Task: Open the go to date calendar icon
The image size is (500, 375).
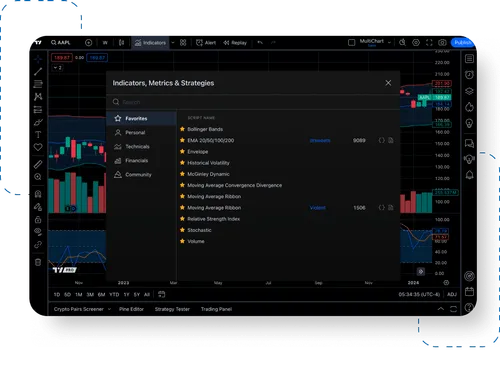Action: click(161, 294)
